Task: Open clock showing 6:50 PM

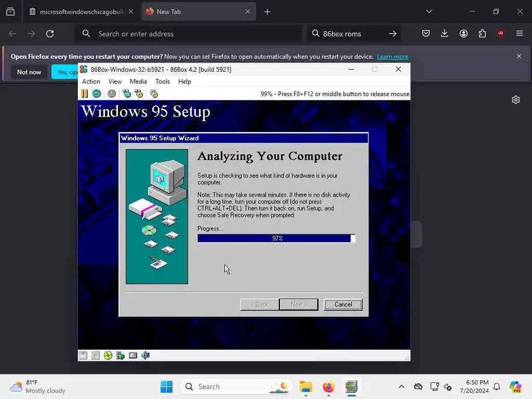Action: (x=474, y=387)
